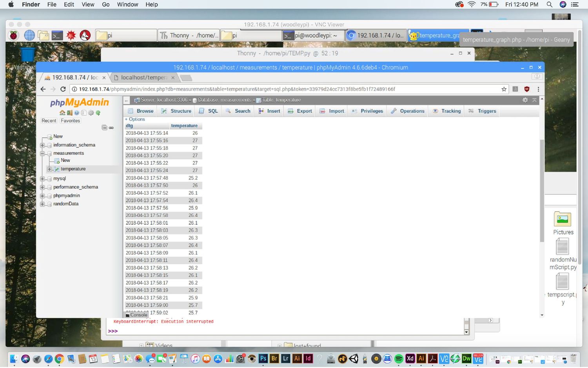Switch to the Export tab
The height and width of the screenshot is (368, 588).
pos(300,111)
